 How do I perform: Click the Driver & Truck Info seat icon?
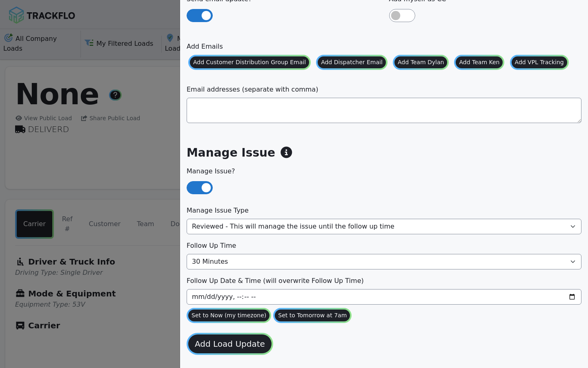20,262
